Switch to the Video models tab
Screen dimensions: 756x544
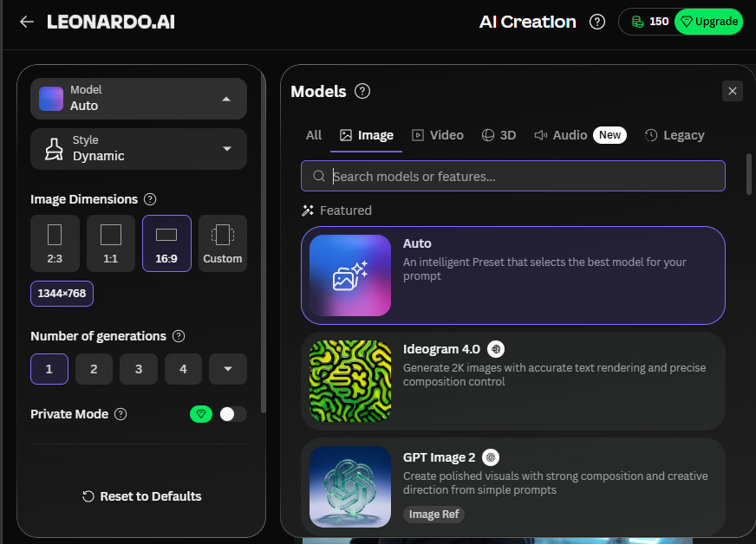pyautogui.click(x=438, y=135)
